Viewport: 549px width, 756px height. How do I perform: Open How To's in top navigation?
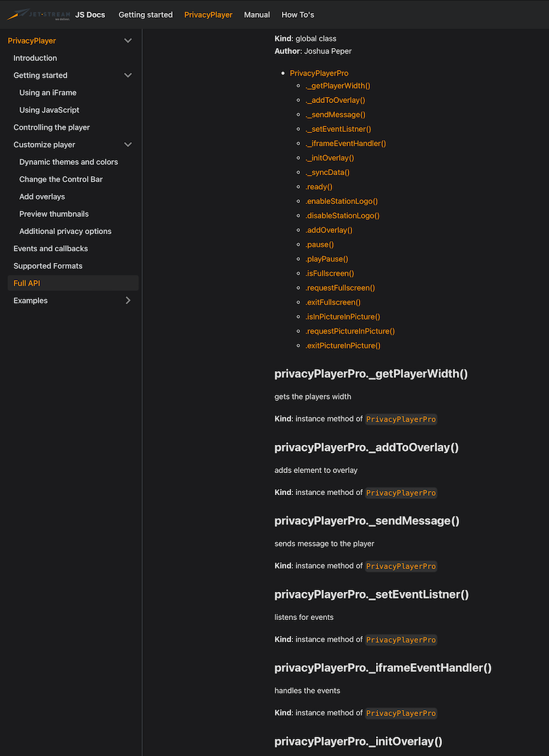coord(297,14)
